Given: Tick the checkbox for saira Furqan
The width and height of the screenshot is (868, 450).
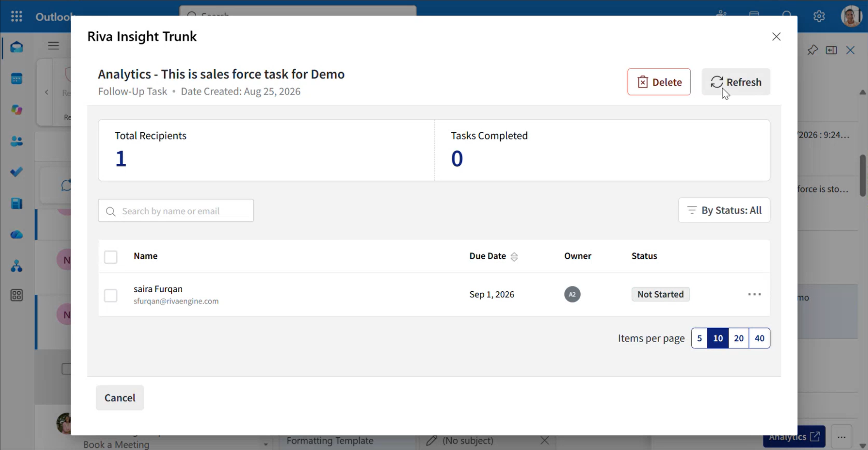Looking at the screenshot, I should point(111,296).
